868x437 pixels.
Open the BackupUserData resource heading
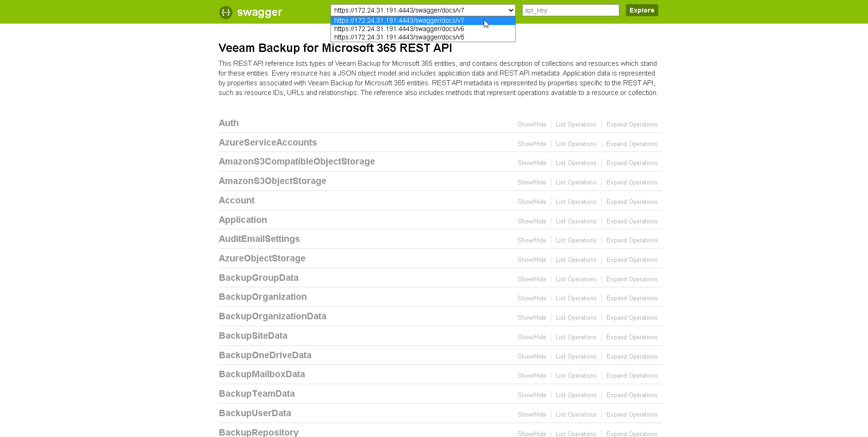pos(255,413)
